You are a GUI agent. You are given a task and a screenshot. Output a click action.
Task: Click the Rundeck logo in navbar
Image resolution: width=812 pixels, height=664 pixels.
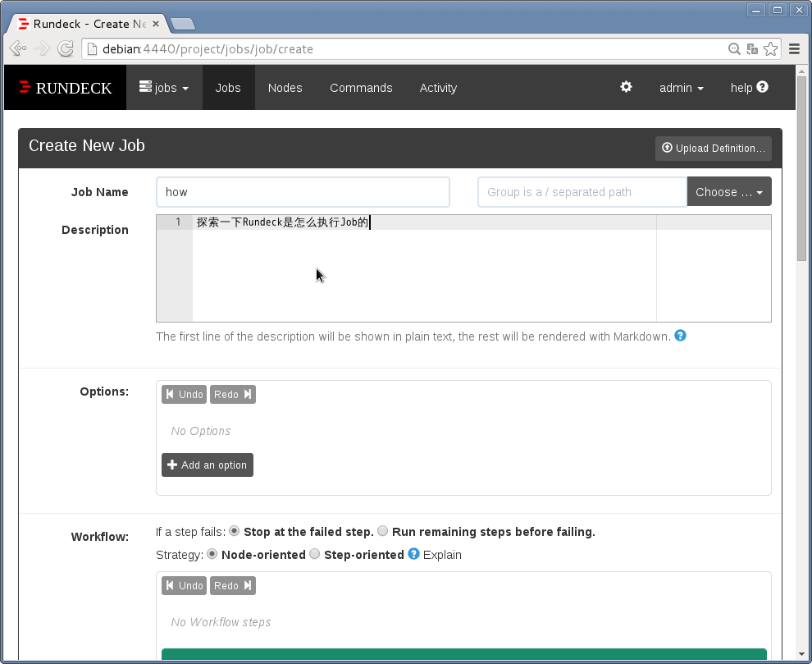click(66, 88)
